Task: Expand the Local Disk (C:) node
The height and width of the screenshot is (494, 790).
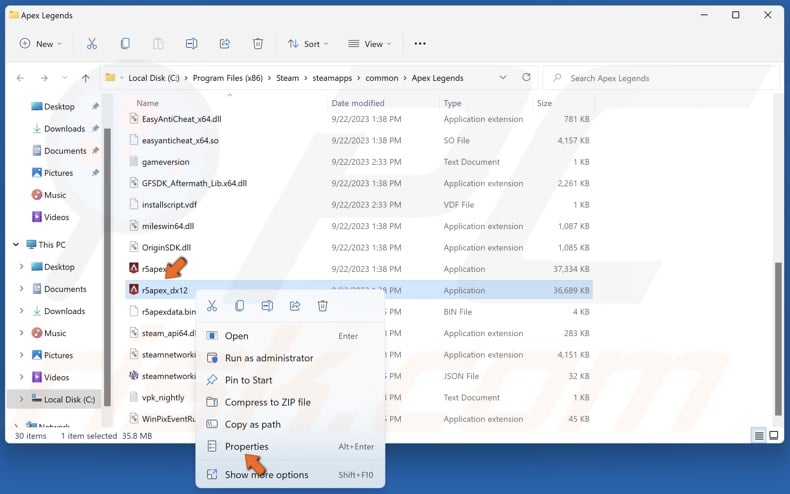Action: point(22,399)
